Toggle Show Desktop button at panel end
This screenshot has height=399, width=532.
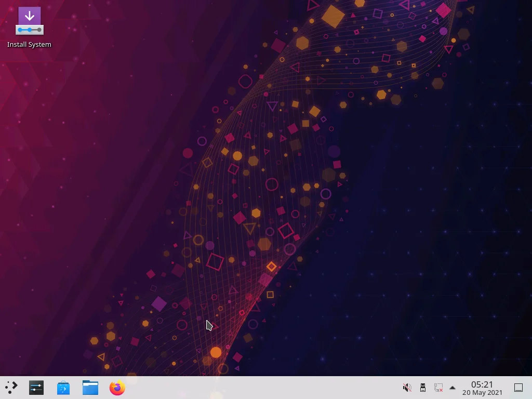pos(518,388)
